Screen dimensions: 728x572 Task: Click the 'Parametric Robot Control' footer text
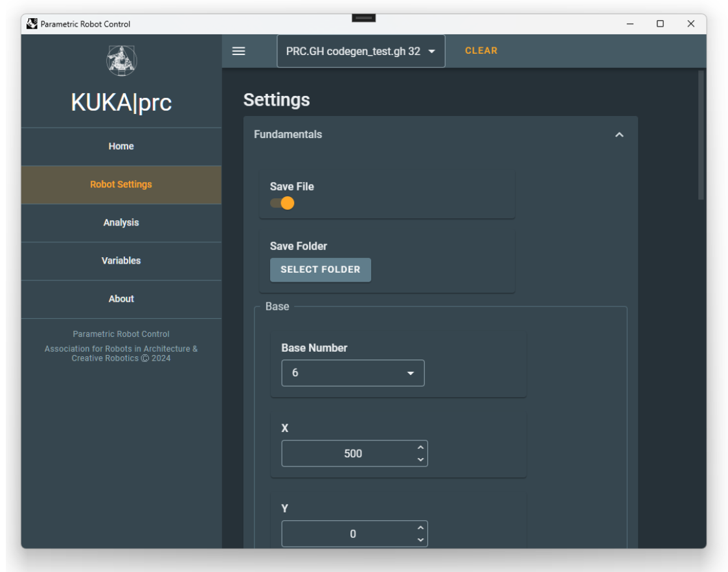pos(121,334)
